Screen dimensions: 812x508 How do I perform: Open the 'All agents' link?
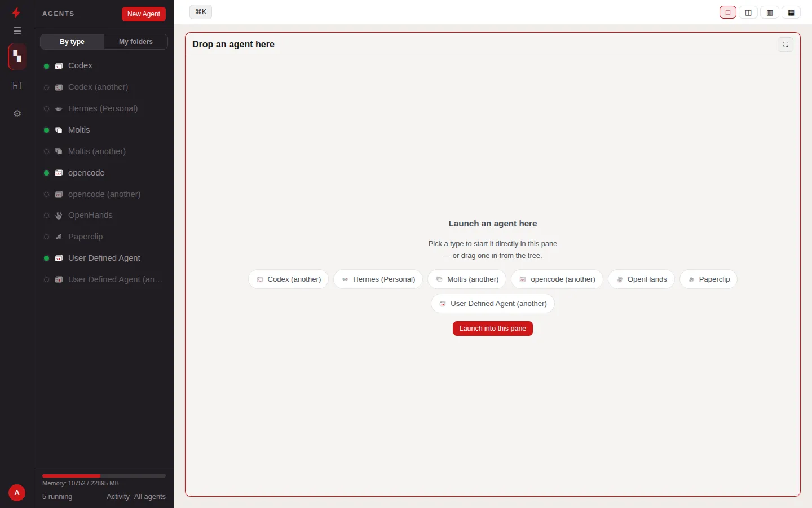(x=150, y=497)
